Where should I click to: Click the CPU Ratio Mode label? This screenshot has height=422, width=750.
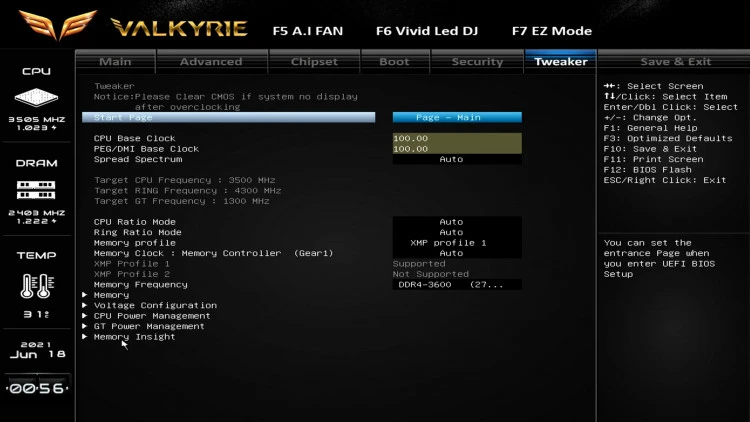134,222
